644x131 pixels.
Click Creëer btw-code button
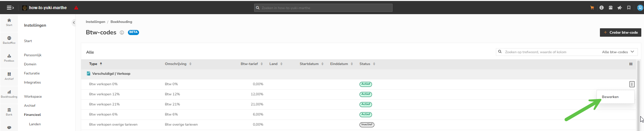[x=620, y=33]
